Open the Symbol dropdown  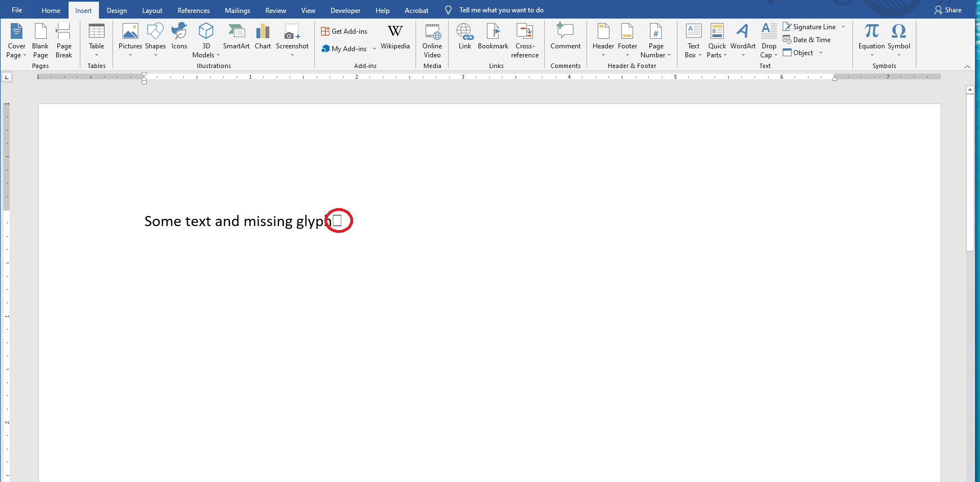[898, 39]
